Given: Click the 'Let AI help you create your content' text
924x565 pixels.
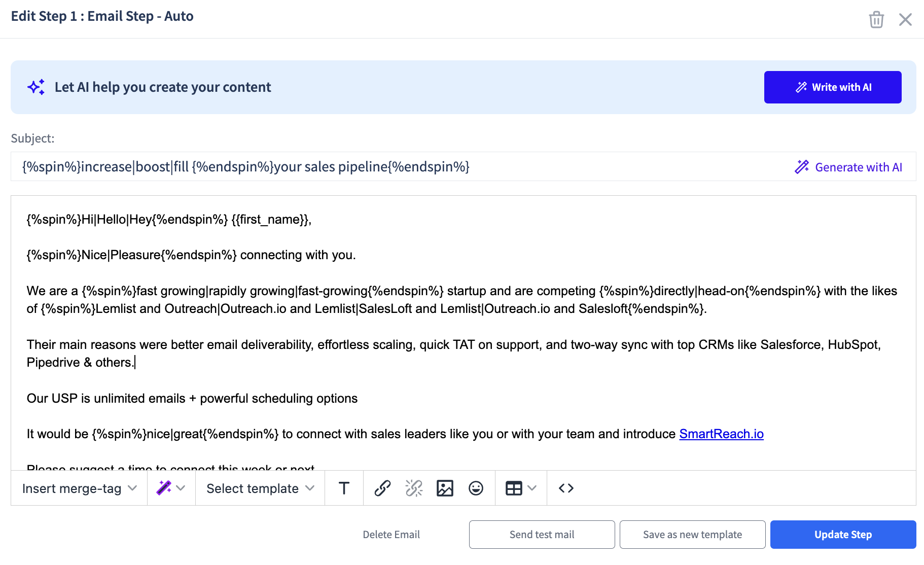Looking at the screenshot, I should pyautogui.click(x=163, y=87).
